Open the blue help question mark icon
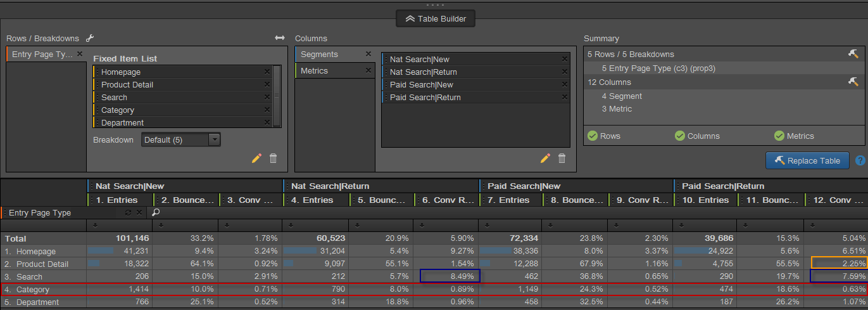 click(x=860, y=161)
